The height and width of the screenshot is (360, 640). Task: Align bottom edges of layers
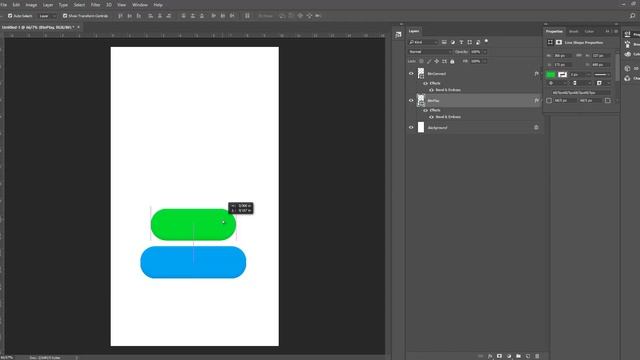139,16
